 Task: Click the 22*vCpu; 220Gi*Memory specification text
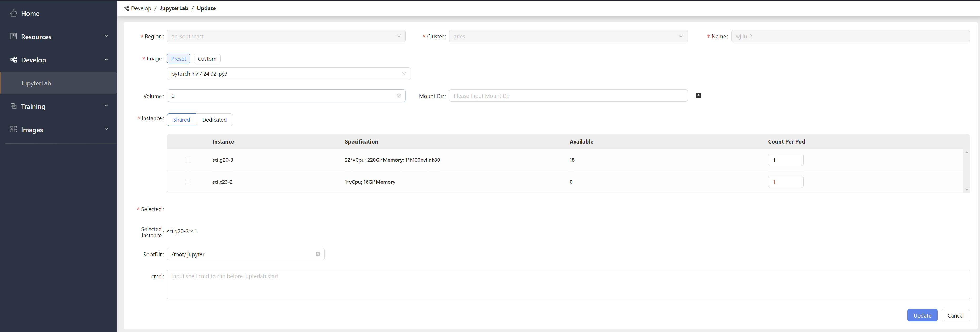[x=392, y=160]
